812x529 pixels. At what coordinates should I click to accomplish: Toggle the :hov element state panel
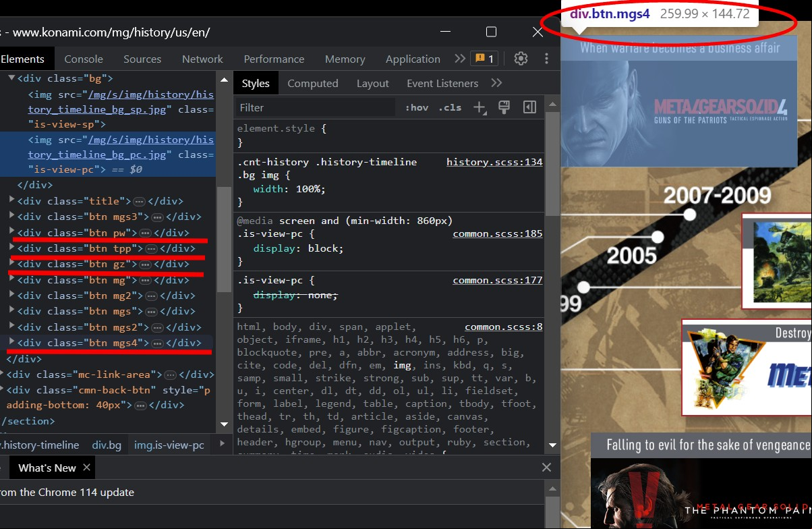416,107
